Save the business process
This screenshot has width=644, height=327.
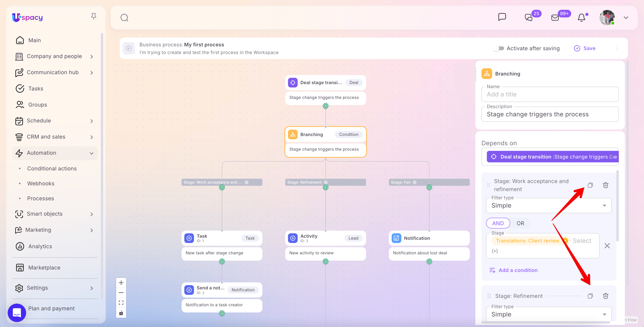585,48
